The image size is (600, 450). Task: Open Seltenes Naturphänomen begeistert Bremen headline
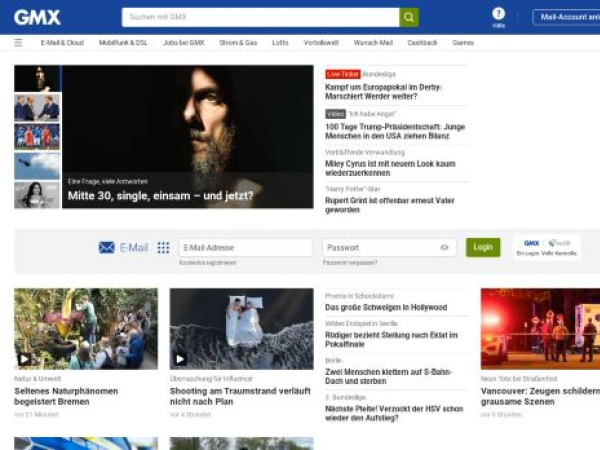point(66,396)
